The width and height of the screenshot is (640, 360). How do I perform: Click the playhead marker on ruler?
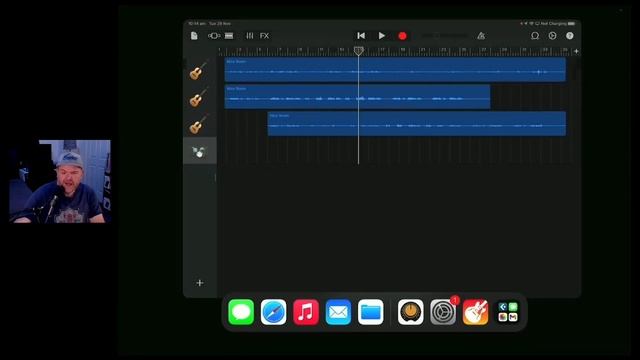point(358,51)
